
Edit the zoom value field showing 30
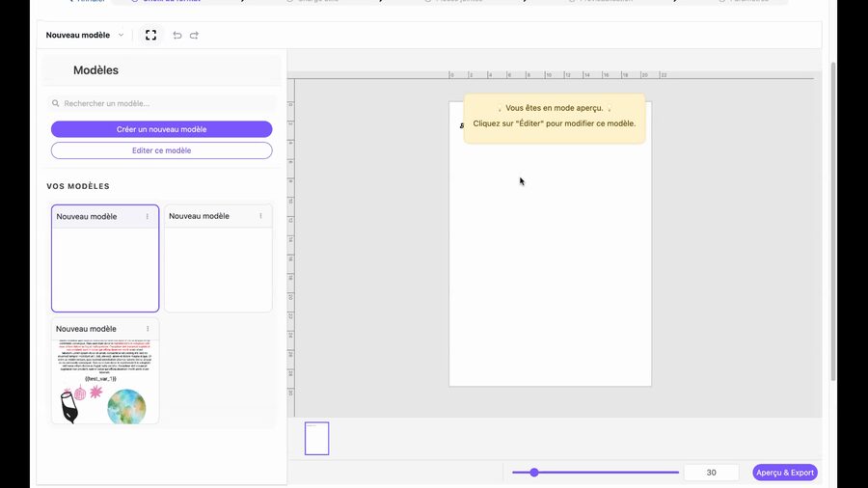[x=712, y=473]
